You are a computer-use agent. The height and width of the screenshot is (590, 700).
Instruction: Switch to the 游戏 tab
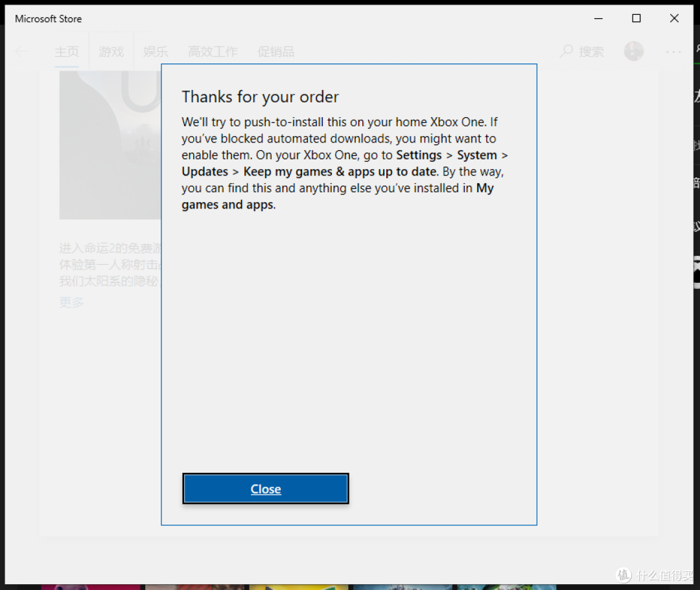pyautogui.click(x=111, y=52)
